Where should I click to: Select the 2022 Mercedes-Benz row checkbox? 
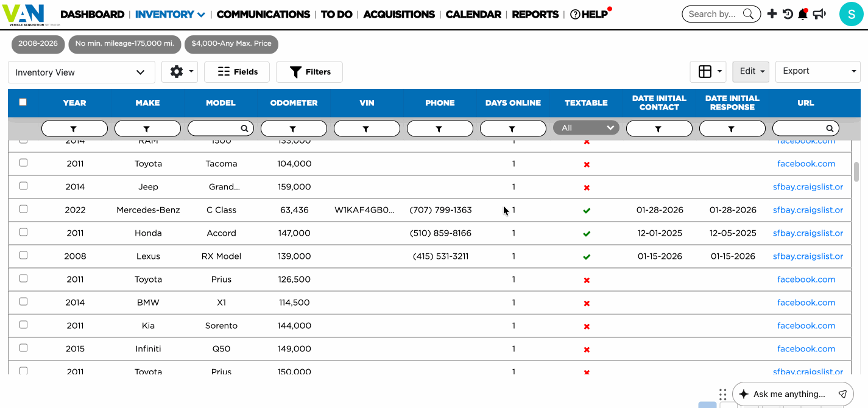24,209
